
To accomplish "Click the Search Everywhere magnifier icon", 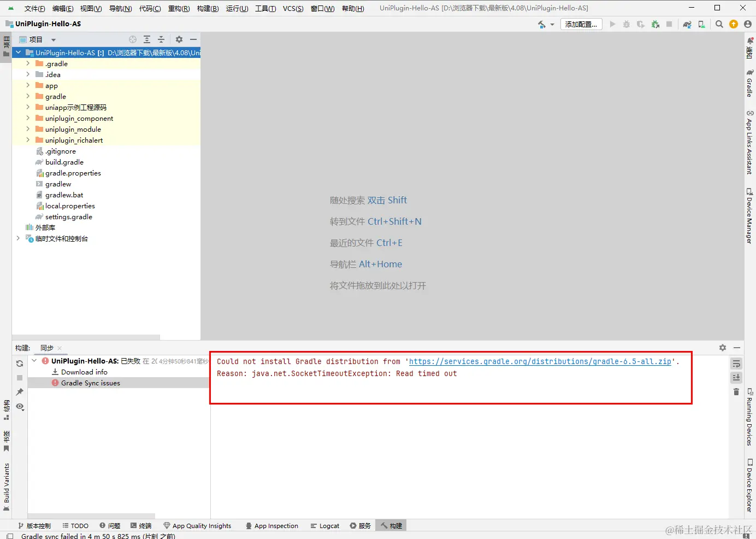I will click(719, 24).
